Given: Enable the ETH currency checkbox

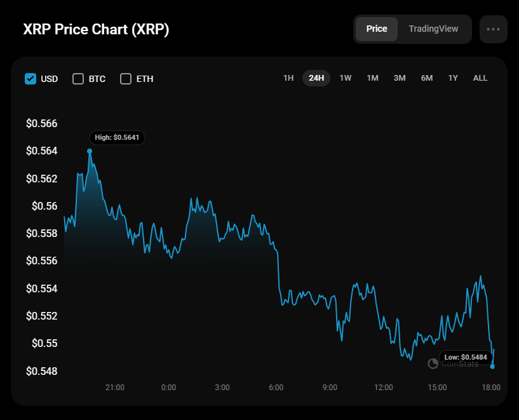Looking at the screenshot, I should click(x=126, y=79).
